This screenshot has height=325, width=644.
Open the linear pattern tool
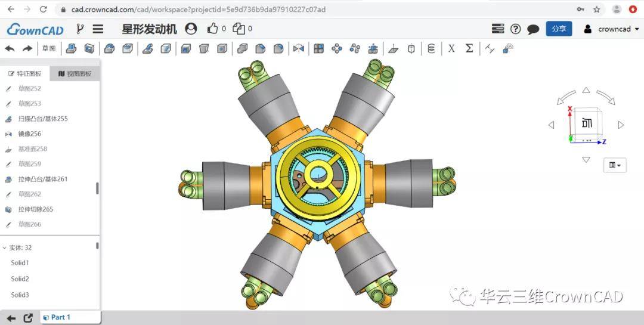click(318, 48)
